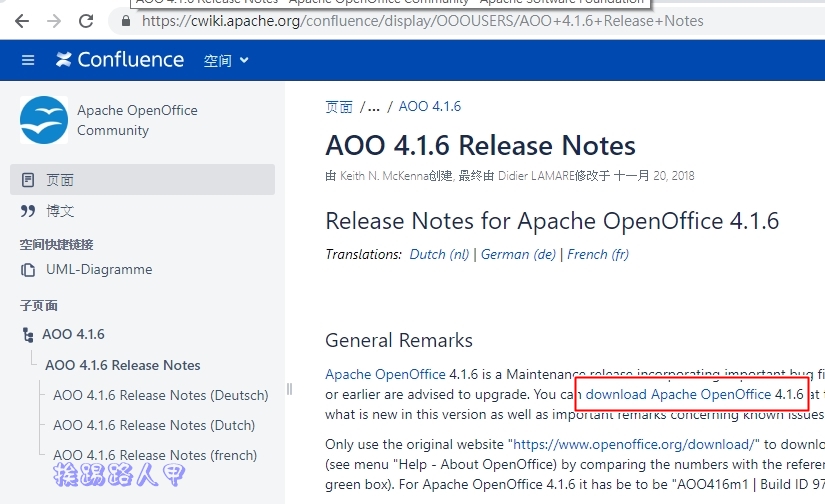This screenshot has height=504, width=825.
Task: Click the General Remarks heading
Action: coord(399,340)
